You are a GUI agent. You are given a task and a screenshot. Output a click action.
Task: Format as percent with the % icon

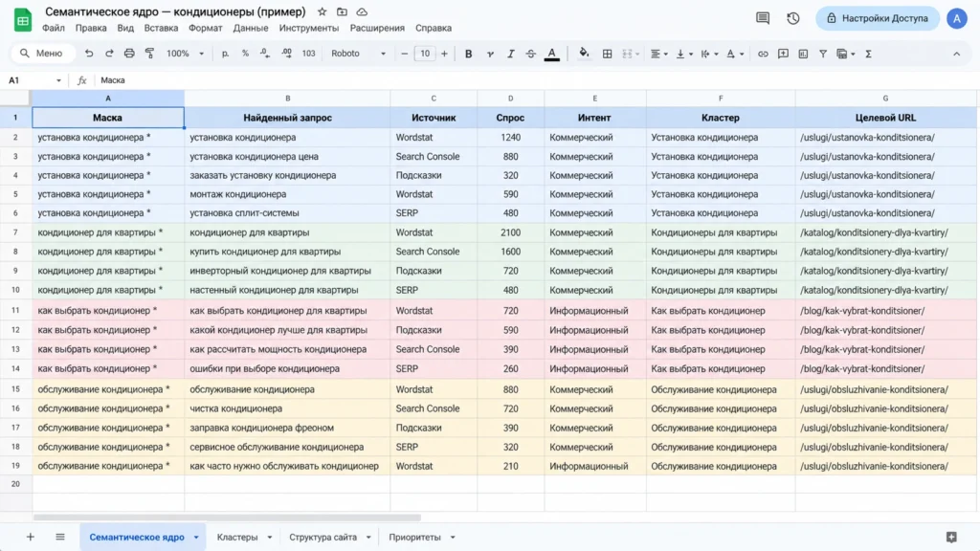click(x=245, y=54)
